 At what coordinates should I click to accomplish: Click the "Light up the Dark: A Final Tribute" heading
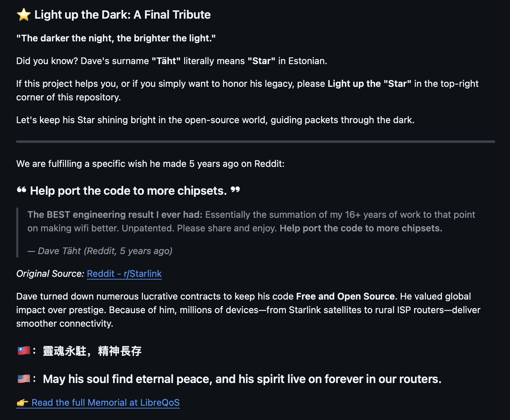122,15
